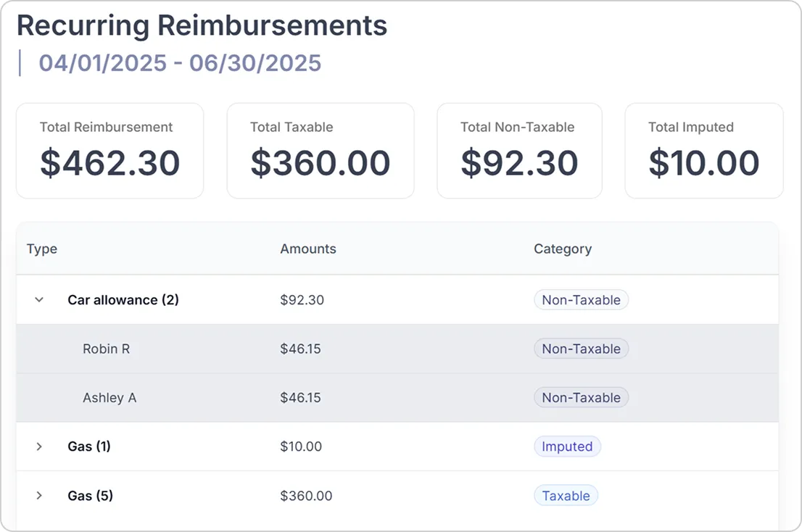Click the Gas (5) row label
This screenshot has height=532, width=802.
[x=90, y=496]
